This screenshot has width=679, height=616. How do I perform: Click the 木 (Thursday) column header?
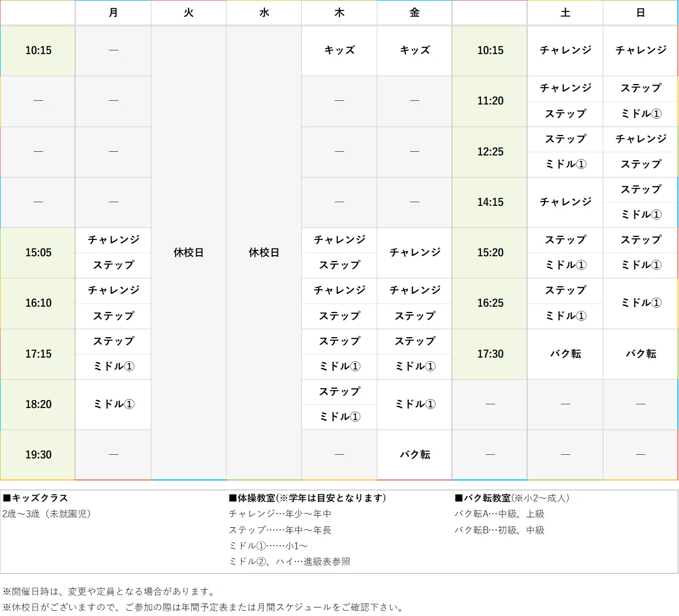click(x=339, y=13)
